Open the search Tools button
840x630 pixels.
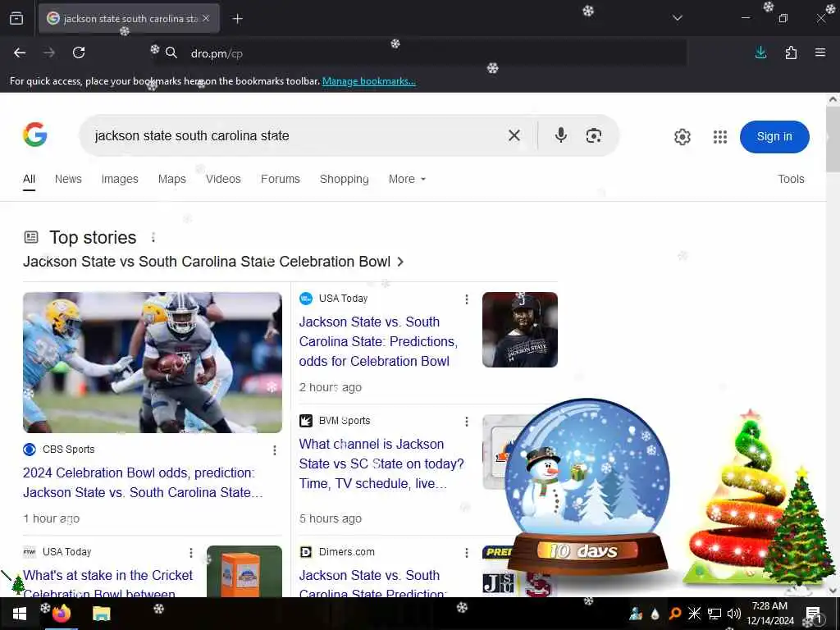point(791,179)
